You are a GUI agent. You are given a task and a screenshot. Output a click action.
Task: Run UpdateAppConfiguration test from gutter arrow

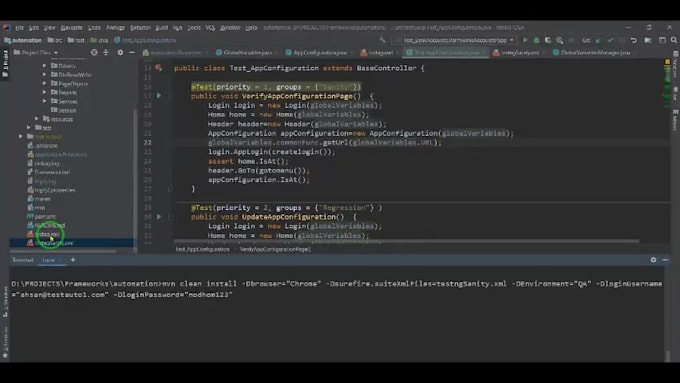(159, 216)
